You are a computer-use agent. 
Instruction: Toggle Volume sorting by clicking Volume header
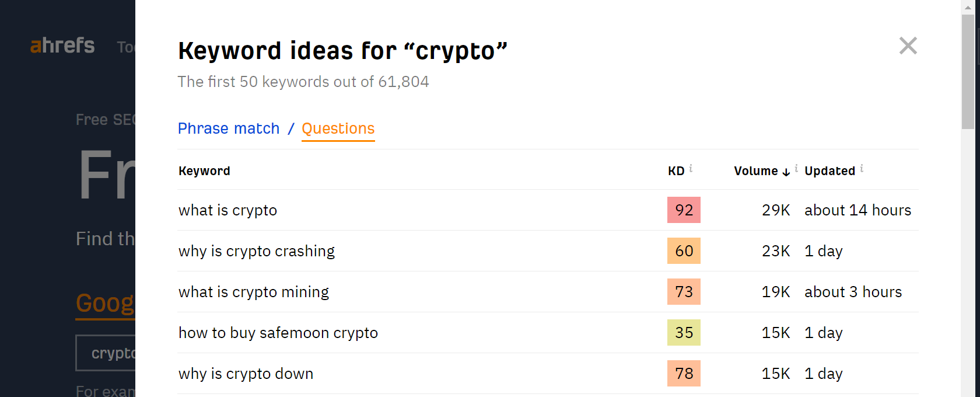point(757,170)
